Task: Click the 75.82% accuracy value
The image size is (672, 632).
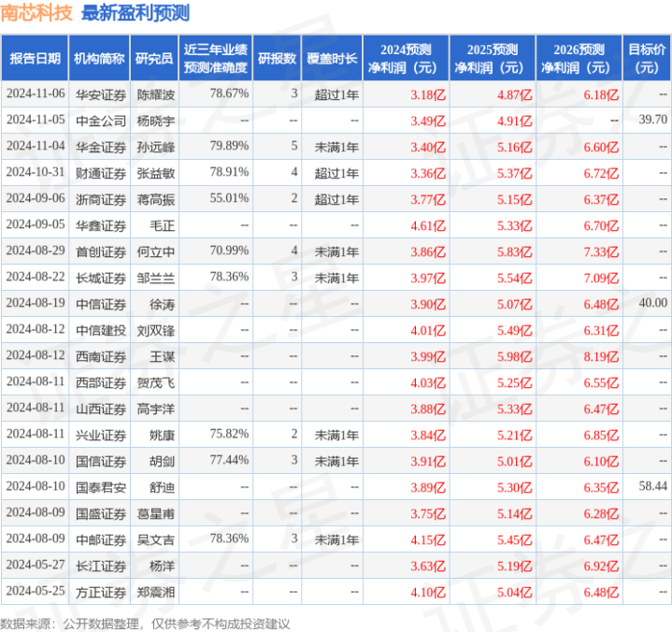Action: [x=229, y=434]
